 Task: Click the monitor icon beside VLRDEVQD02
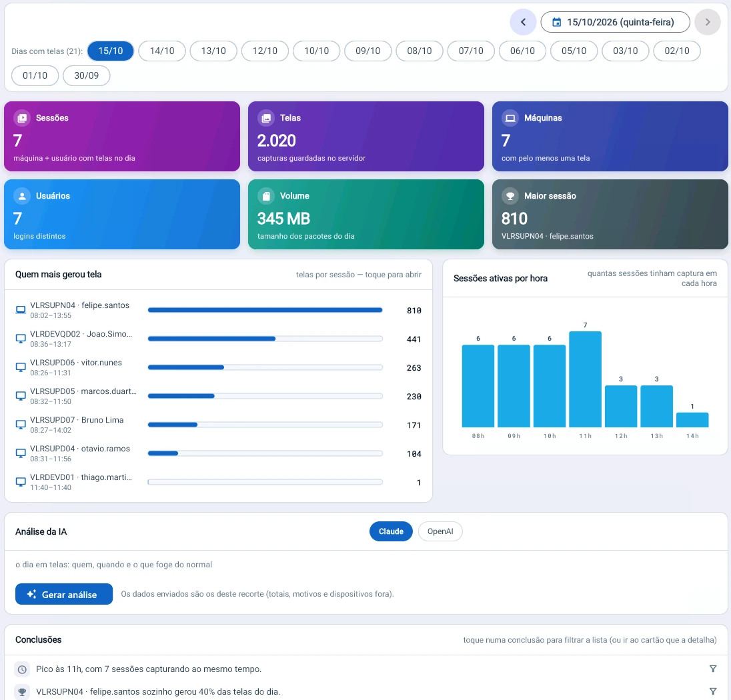(x=21, y=339)
